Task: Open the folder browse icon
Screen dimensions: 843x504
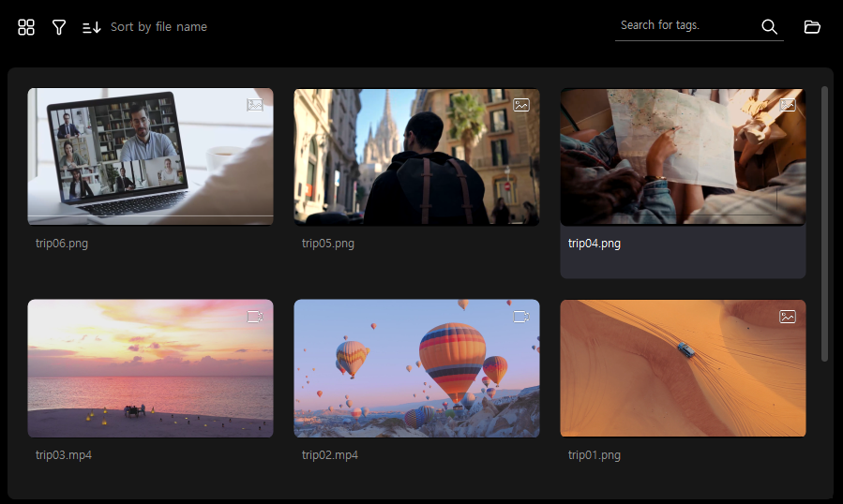Action: [812, 27]
